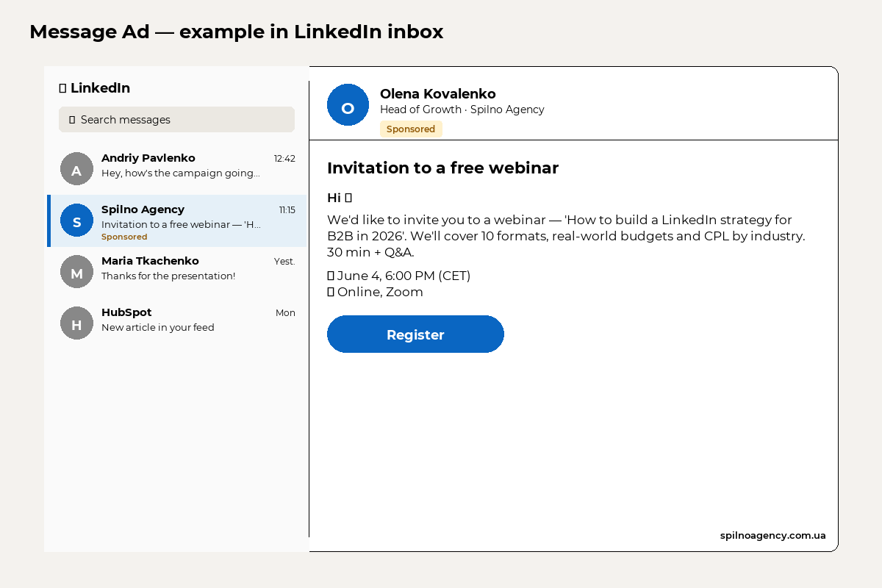Select Andriy Pavlenko's avatar with letter A
This screenshot has height=588, width=882.
click(76, 169)
